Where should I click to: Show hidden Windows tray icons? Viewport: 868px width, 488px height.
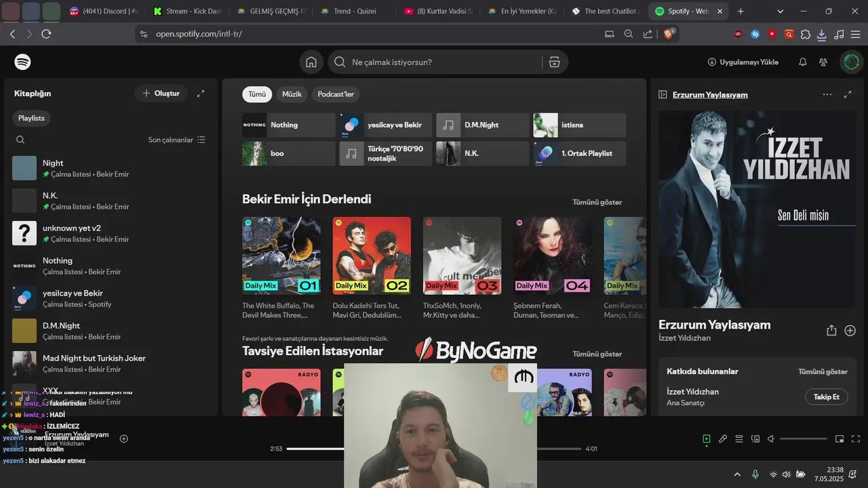click(738, 474)
